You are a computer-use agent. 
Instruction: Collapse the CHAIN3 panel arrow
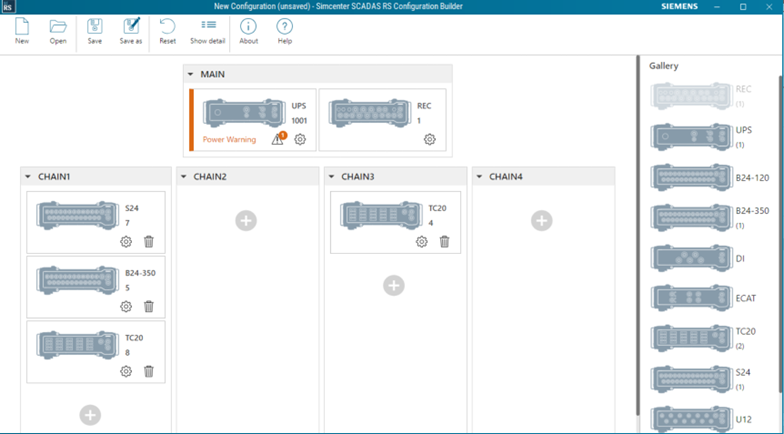click(332, 177)
